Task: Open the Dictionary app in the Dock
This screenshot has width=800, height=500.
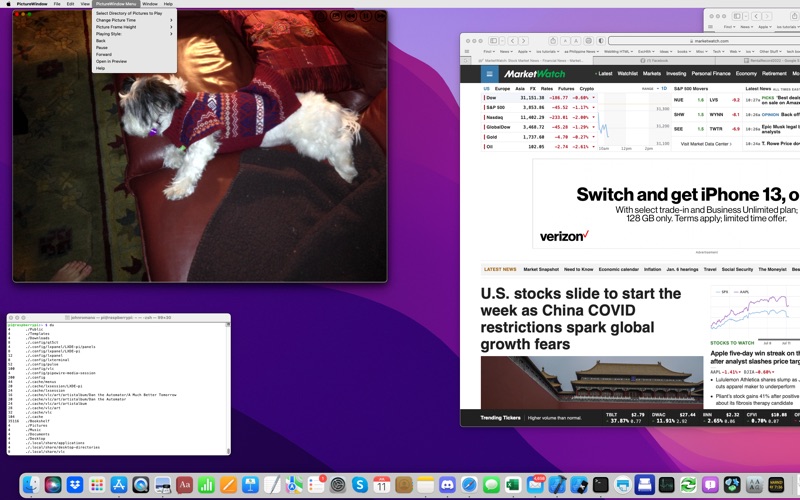Action: 185,484
